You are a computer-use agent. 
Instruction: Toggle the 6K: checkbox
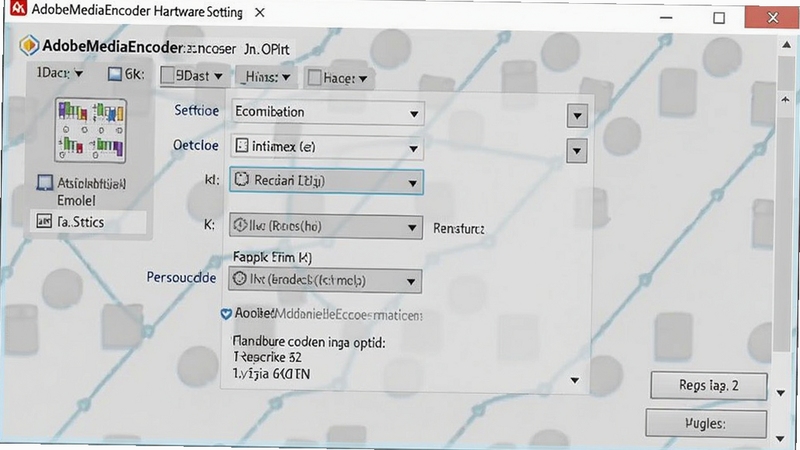click(x=115, y=74)
